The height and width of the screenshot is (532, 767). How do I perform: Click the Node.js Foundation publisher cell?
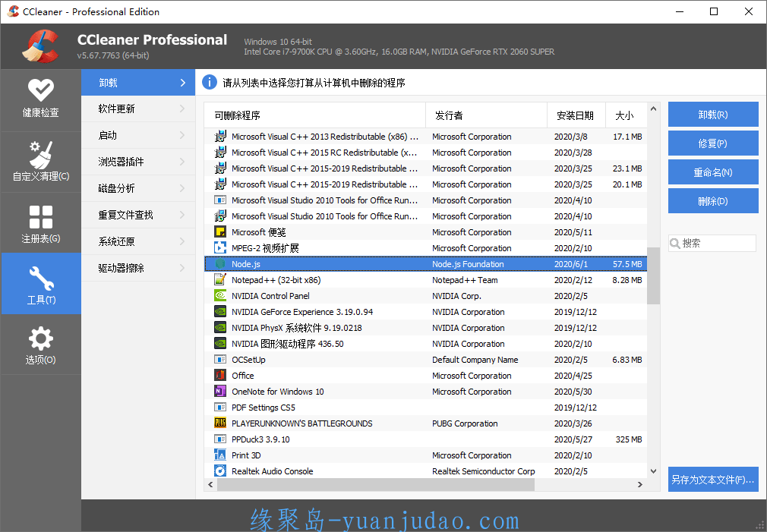pos(468,264)
